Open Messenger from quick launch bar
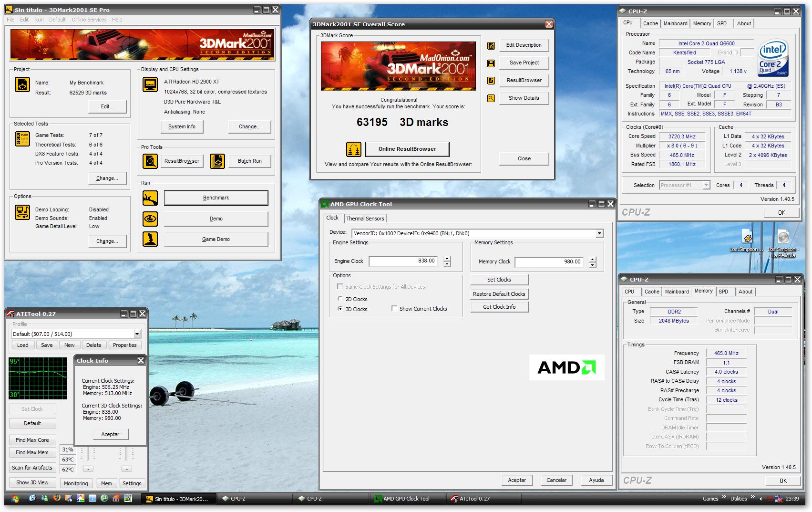 (x=44, y=499)
